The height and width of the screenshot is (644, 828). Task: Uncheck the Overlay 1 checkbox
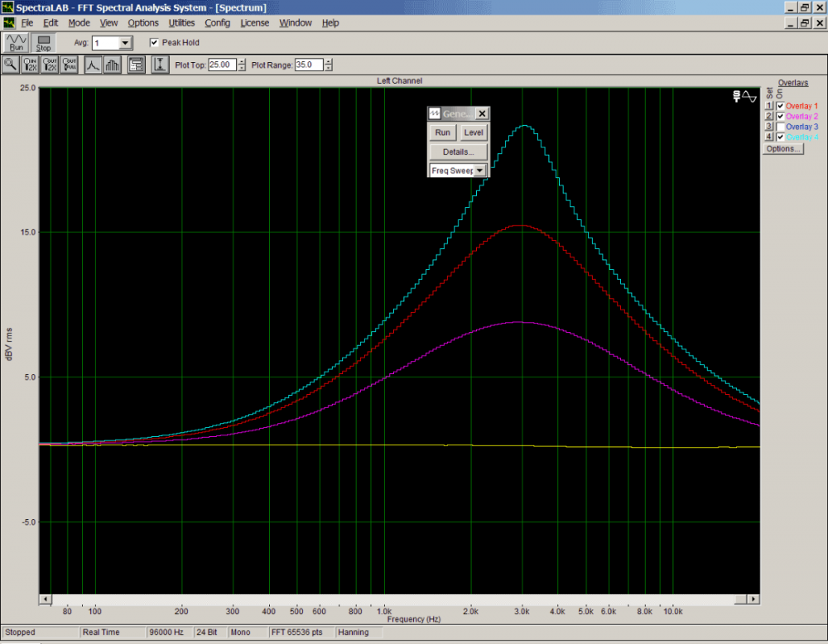[x=780, y=106]
